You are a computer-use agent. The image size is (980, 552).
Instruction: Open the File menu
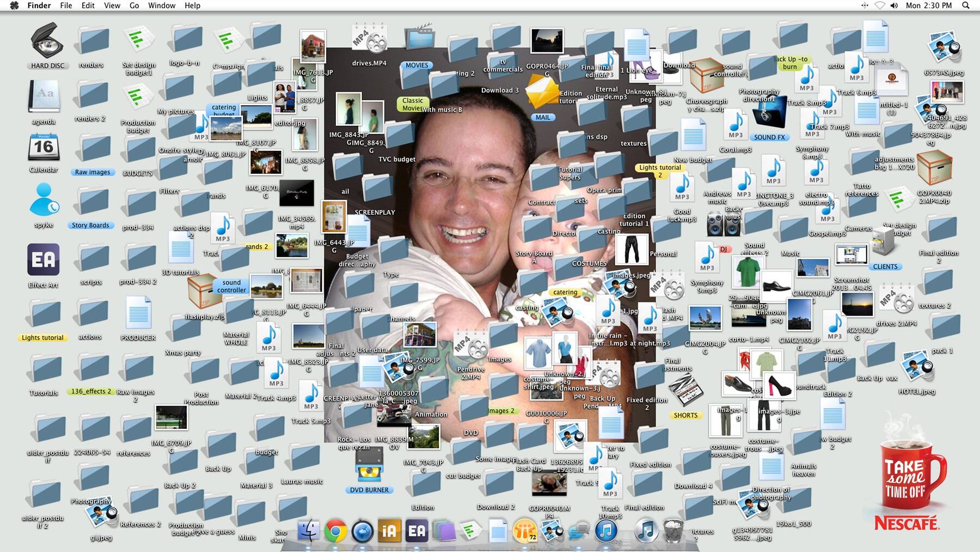tap(66, 5)
